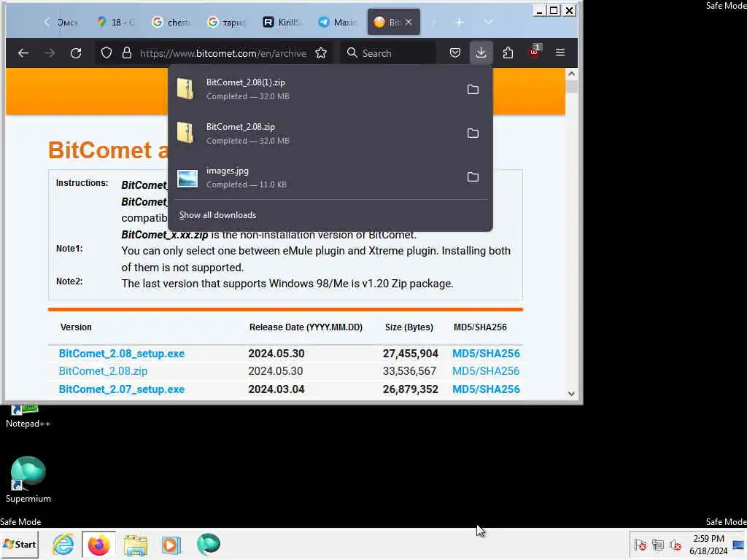The height and width of the screenshot is (560, 747).
Task: Switch to the Омск tab
Action: coord(66,23)
